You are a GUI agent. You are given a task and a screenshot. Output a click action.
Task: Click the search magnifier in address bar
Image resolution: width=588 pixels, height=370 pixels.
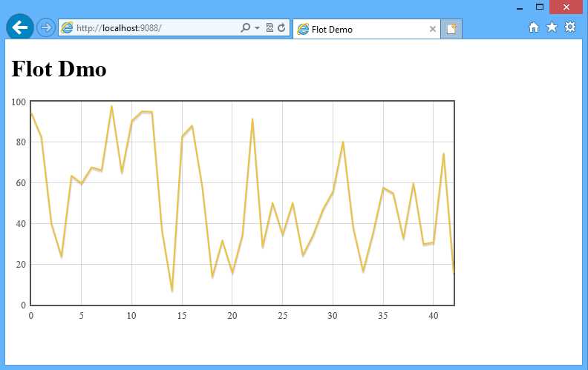pos(245,27)
